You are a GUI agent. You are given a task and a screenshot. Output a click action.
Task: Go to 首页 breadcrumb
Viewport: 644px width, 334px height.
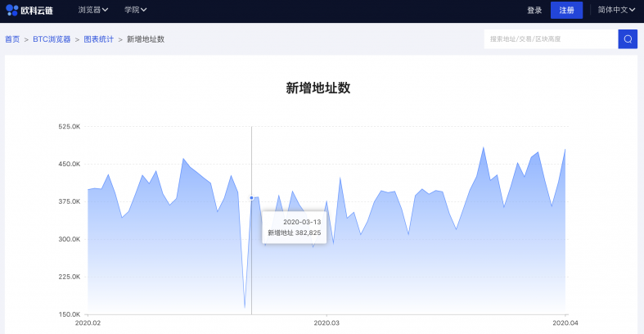12,39
